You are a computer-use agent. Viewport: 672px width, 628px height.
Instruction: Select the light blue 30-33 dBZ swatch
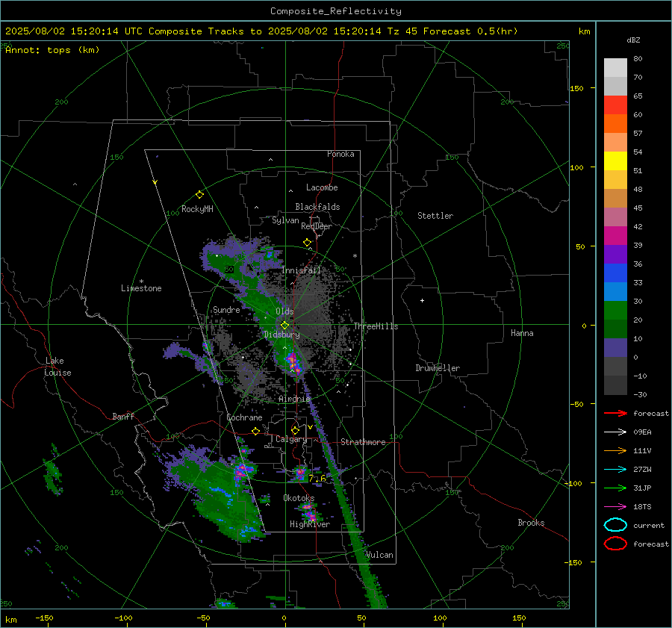pyautogui.click(x=615, y=292)
